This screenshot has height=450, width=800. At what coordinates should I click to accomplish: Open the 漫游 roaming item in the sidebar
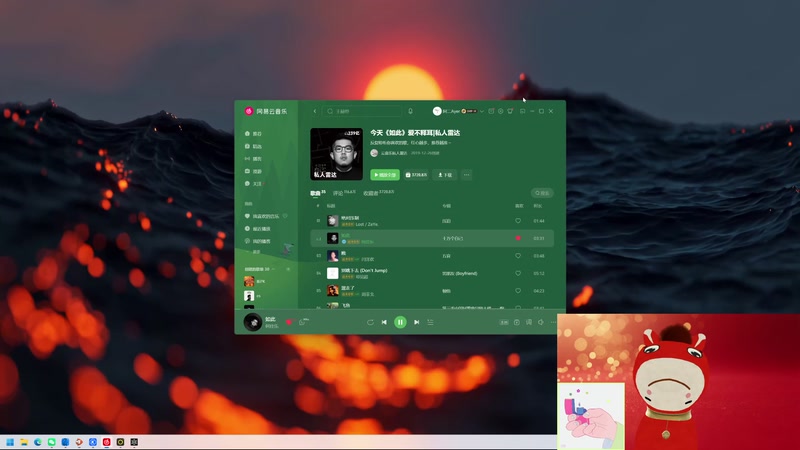tap(253, 171)
